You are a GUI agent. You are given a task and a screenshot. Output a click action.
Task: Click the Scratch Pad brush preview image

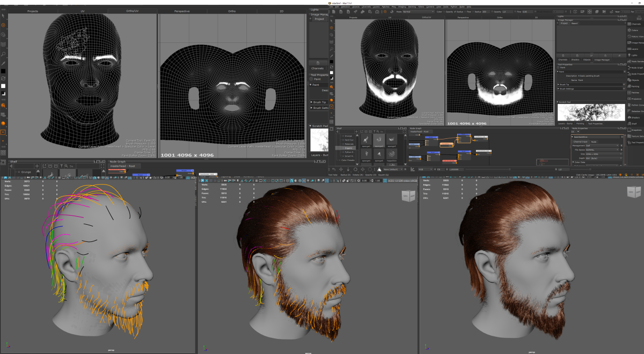click(x=591, y=112)
